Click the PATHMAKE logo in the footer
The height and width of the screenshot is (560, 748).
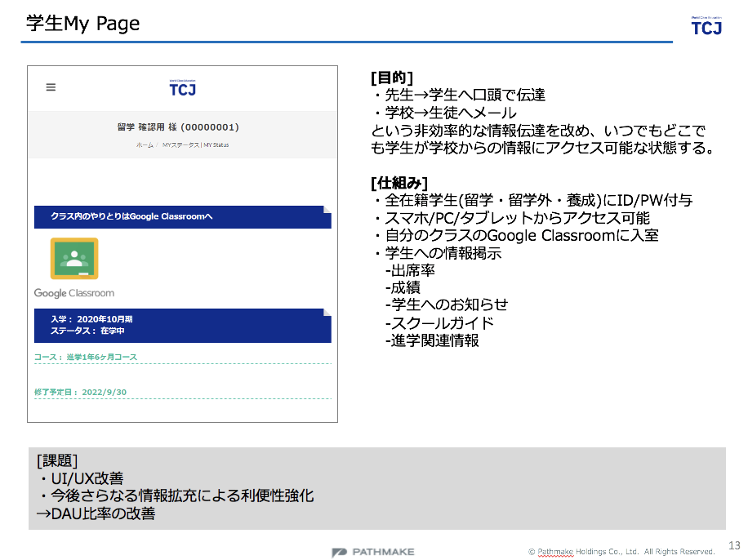[x=373, y=552]
